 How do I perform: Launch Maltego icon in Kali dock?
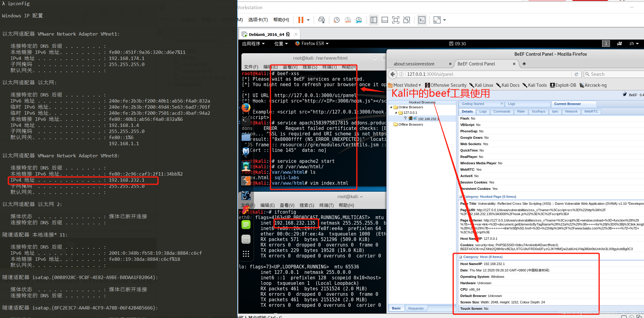coord(246,195)
